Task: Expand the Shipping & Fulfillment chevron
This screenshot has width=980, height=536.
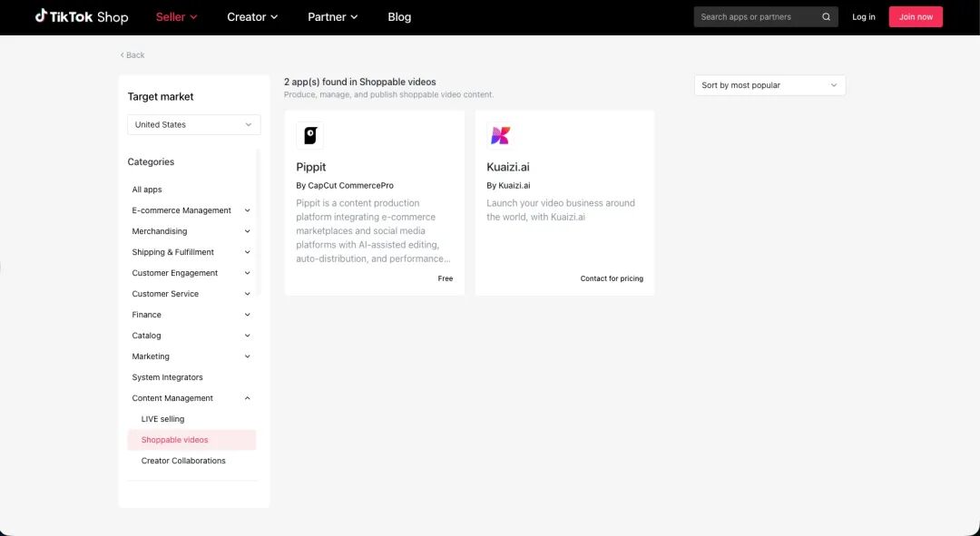Action: click(248, 252)
